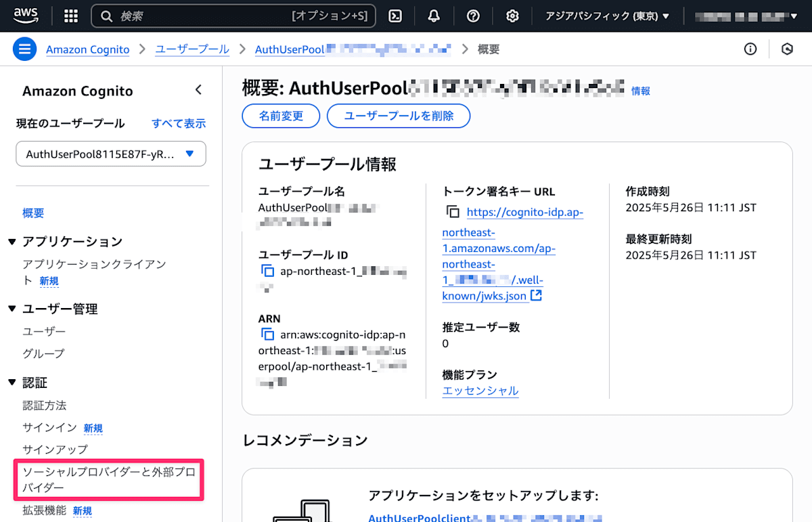Viewport: 812px width, 522px height.
Task: Click the レコメンデーション heading
Action: (x=305, y=441)
